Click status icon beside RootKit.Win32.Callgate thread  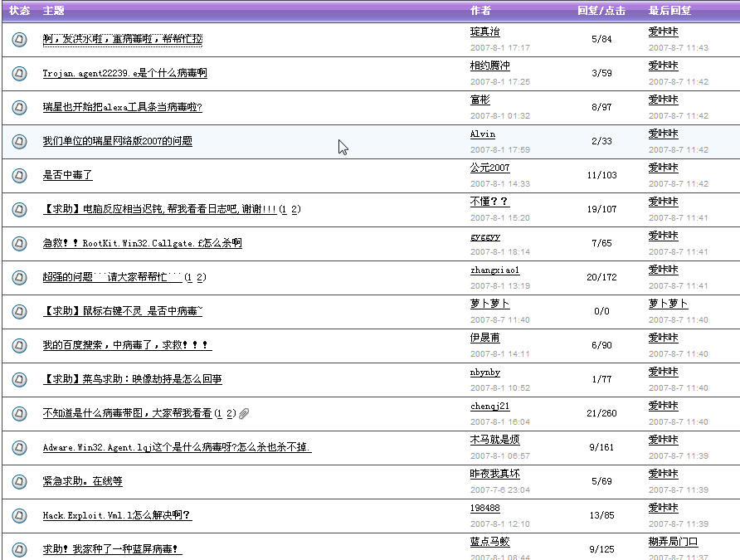click(x=19, y=243)
